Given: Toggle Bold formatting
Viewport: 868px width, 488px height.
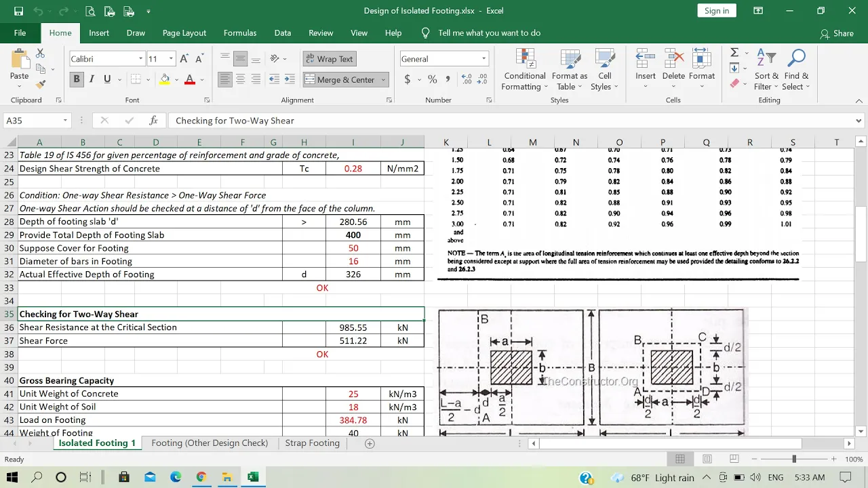Looking at the screenshot, I should coord(77,79).
